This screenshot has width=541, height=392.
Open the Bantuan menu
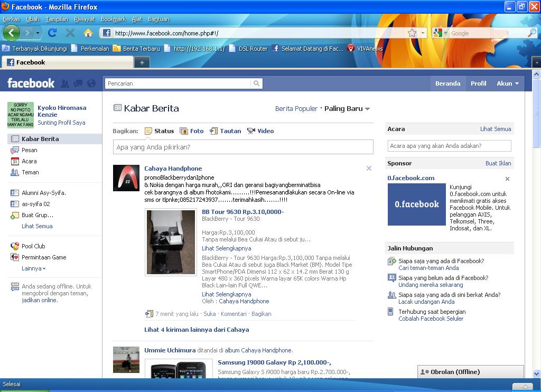coord(158,20)
